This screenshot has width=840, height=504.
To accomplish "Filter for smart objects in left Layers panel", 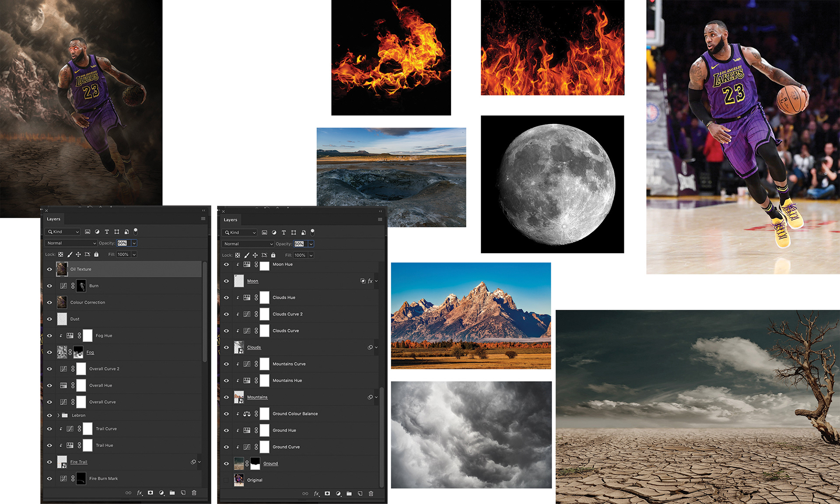I will [x=126, y=232].
